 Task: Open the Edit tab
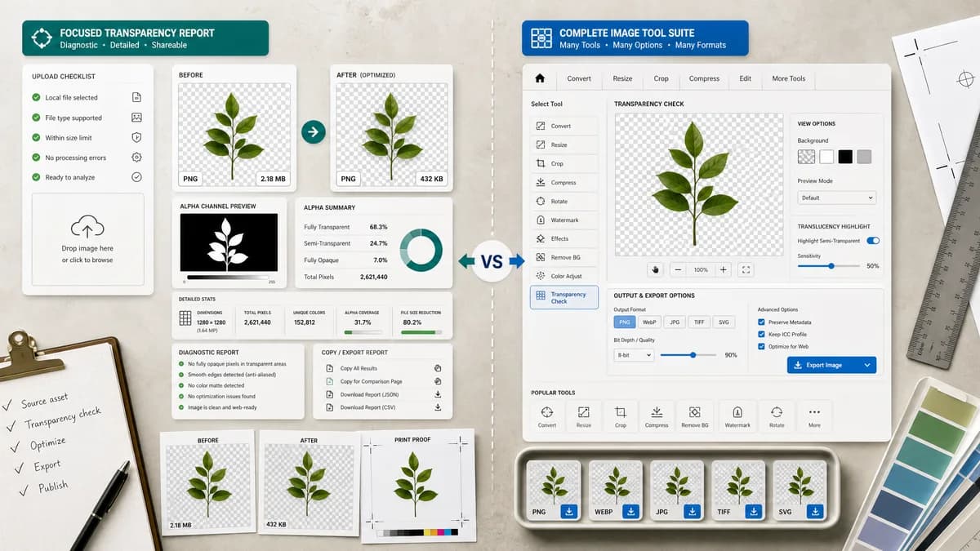point(746,78)
